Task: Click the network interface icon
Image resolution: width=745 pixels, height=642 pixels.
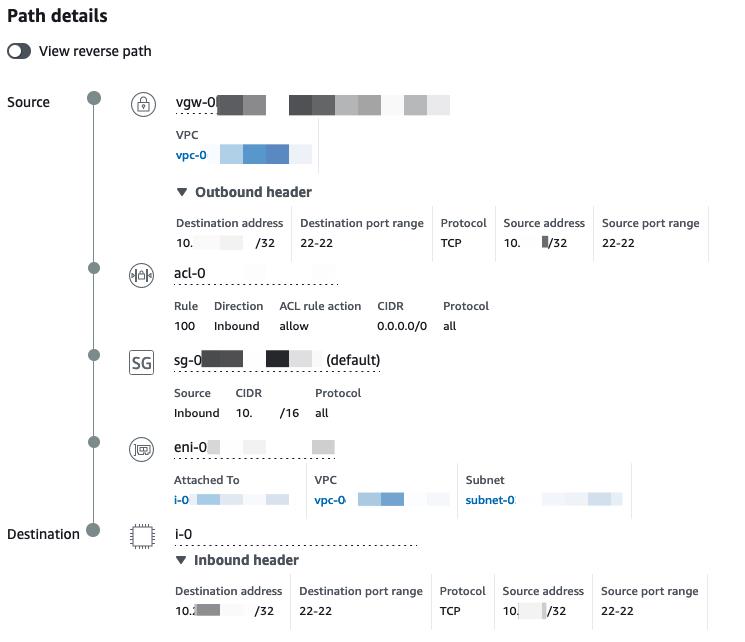Action: click(x=142, y=449)
